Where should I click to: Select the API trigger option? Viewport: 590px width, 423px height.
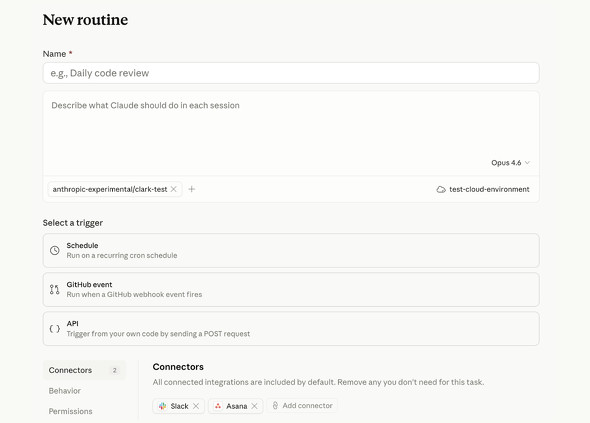tap(291, 329)
